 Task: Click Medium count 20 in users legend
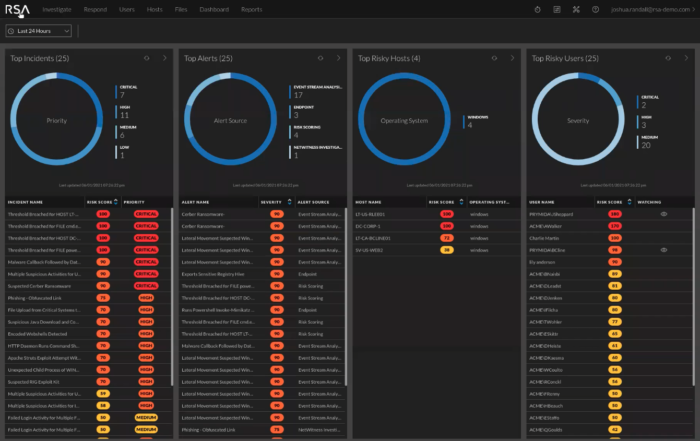pos(646,145)
